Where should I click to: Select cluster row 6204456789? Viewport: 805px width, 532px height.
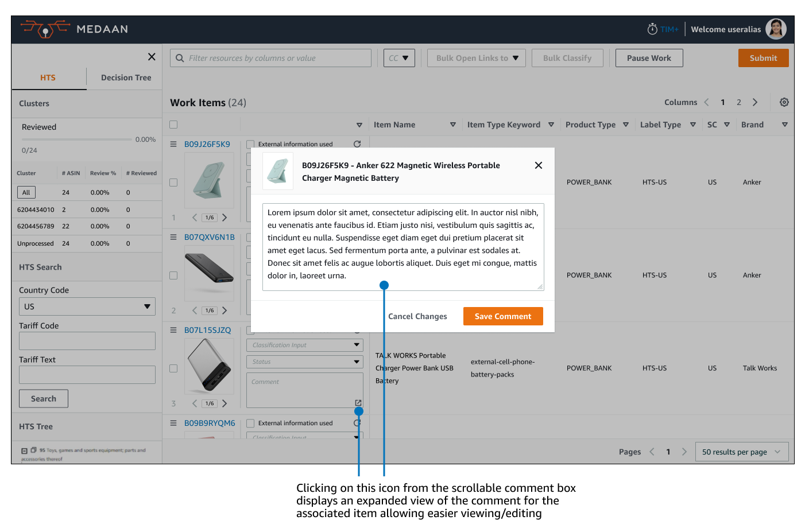click(x=86, y=226)
